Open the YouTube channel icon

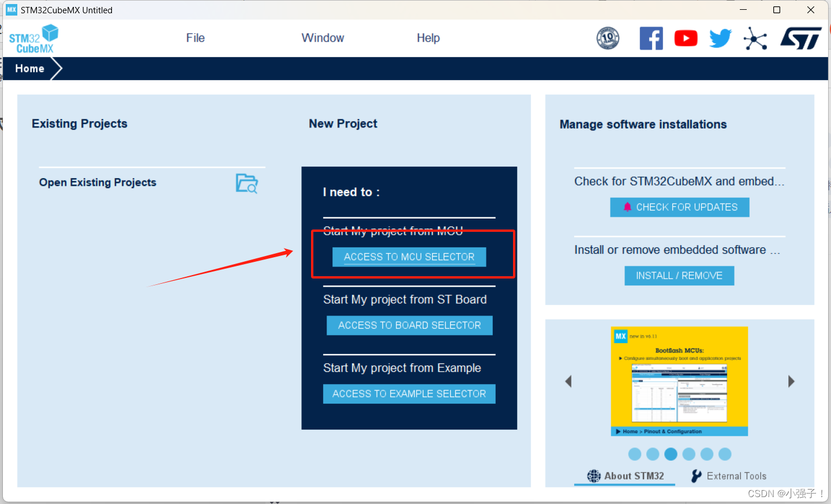[686, 39]
